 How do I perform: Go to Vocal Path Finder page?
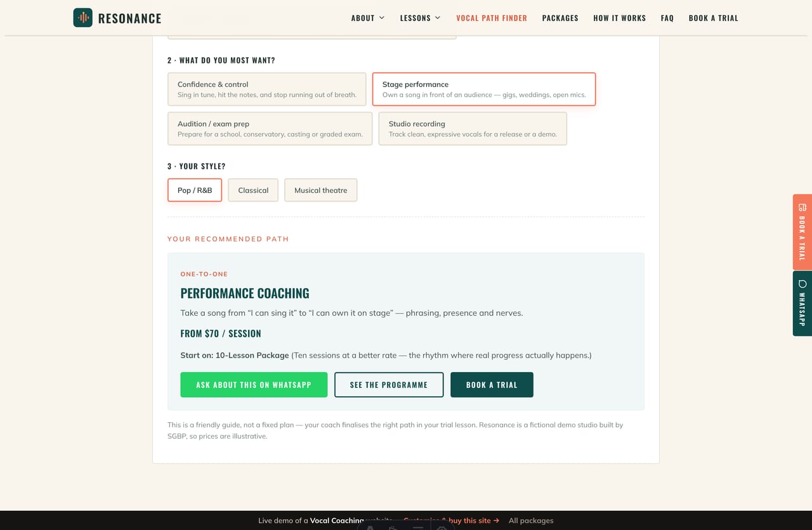pyautogui.click(x=492, y=18)
